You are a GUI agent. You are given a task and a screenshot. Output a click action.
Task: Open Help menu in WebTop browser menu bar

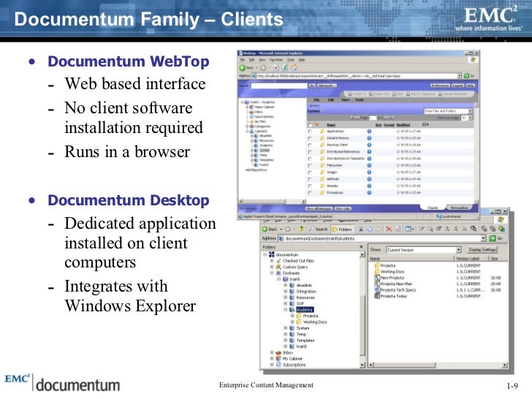[302, 60]
